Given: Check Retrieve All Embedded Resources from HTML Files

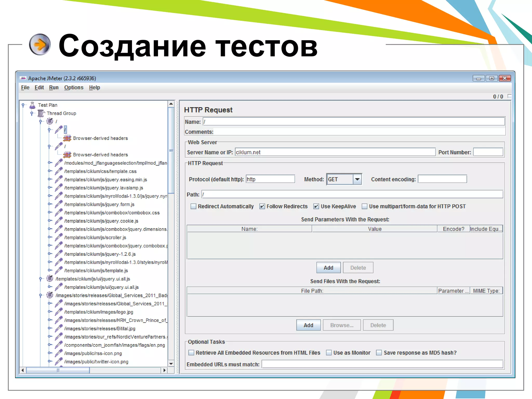Looking at the screenshot, I should pyautogui.click(x=191, y=353).
